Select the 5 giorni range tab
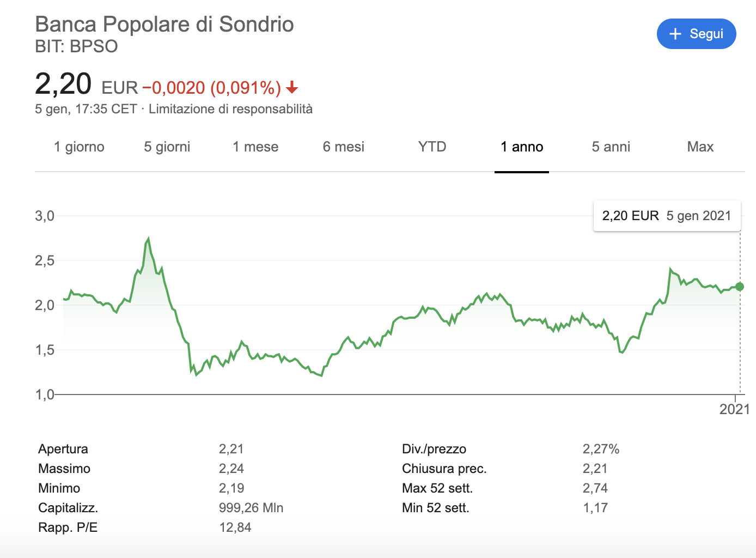 point(167,147)
